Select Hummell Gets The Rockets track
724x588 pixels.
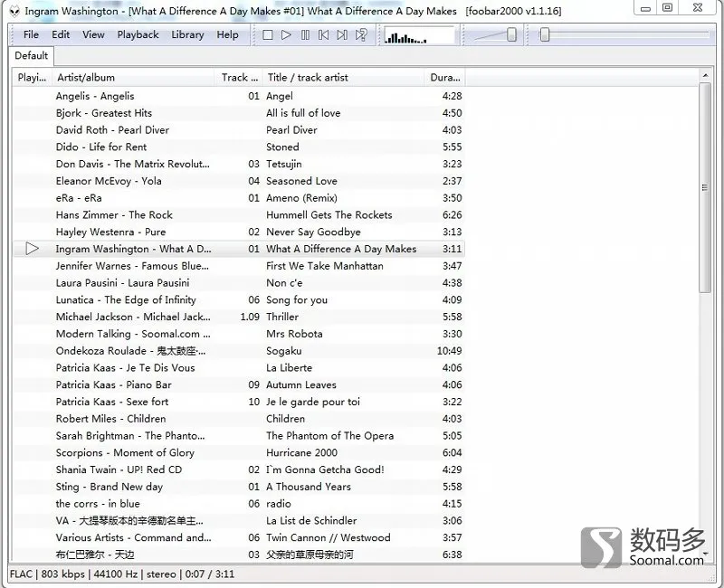coord(239,215)
